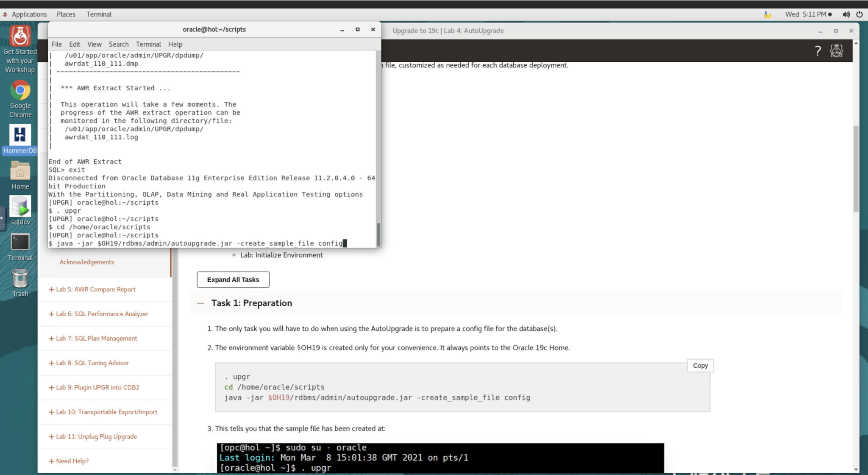
Task: Click the help question mark icon
Action: click(x=818, y=51)
